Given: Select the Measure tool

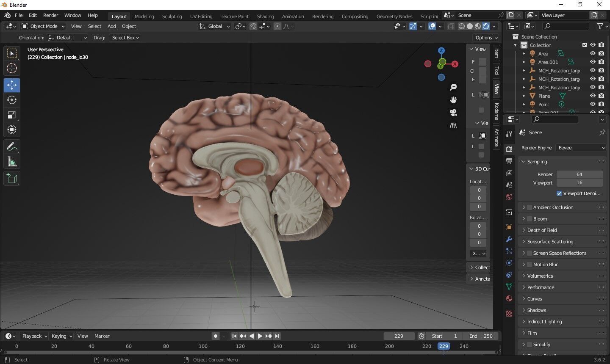Looking at the screenshot, I should click(12, 162).
